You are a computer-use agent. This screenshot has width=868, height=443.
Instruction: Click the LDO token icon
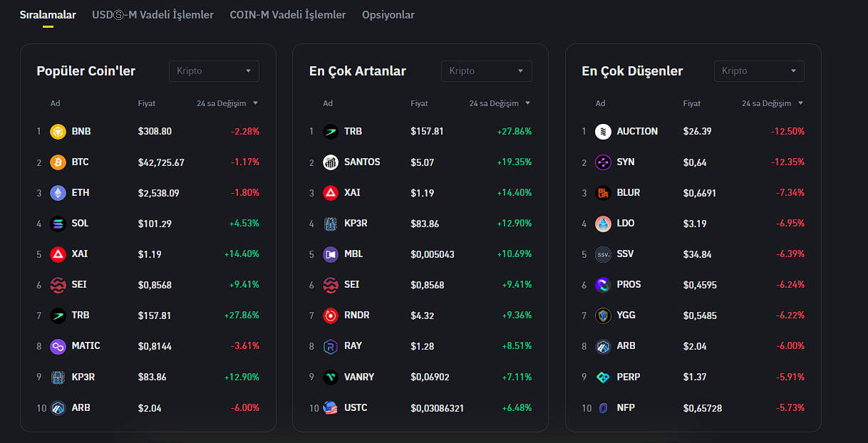point(603,224)
